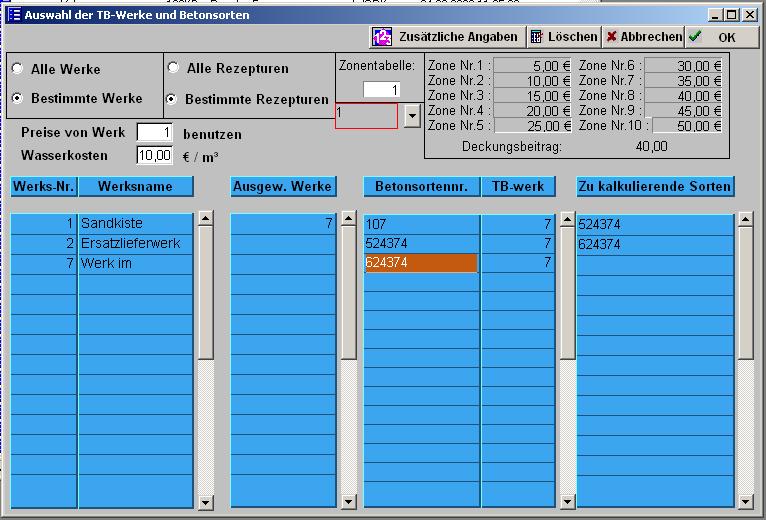This screenshot has height=520, width=766.
Task: Click the Abbrechen button with red X
Action: click(643, 37)
